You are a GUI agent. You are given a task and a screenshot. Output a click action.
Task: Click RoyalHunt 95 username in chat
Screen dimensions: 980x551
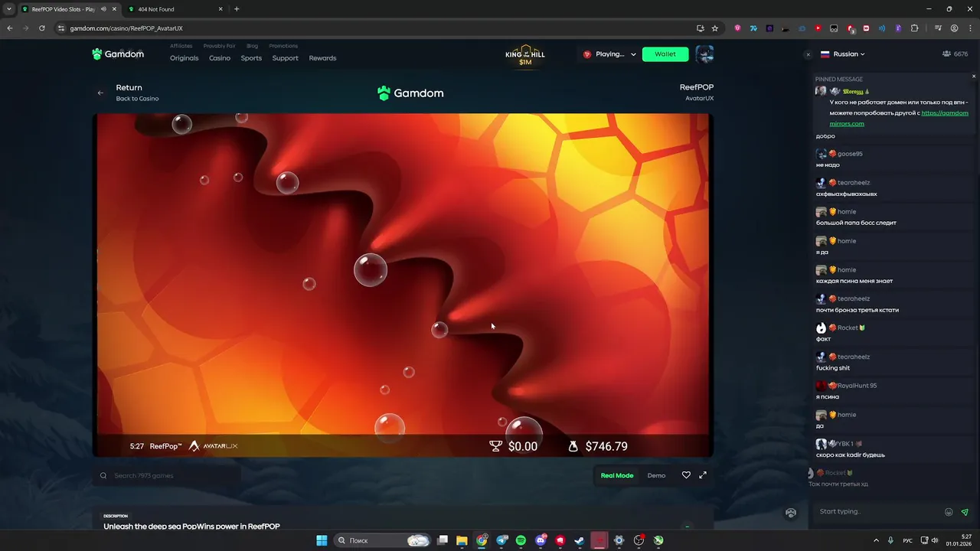click(857, 386)
